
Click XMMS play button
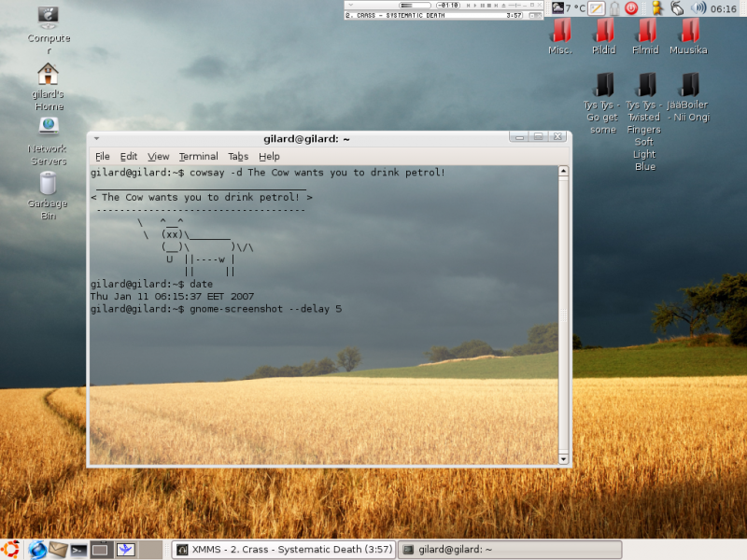[475, 6]
